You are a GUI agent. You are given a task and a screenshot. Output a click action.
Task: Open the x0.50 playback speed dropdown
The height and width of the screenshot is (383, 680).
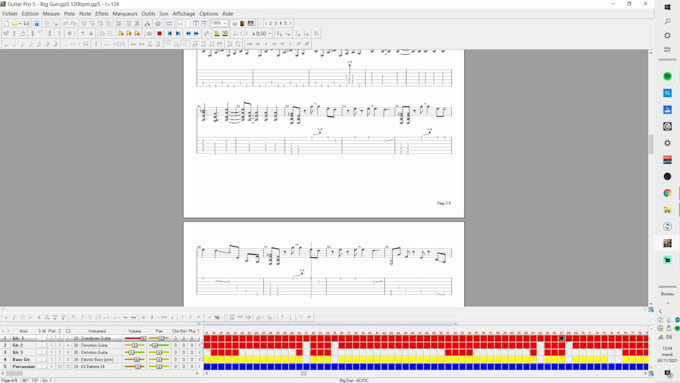[269, 33]
